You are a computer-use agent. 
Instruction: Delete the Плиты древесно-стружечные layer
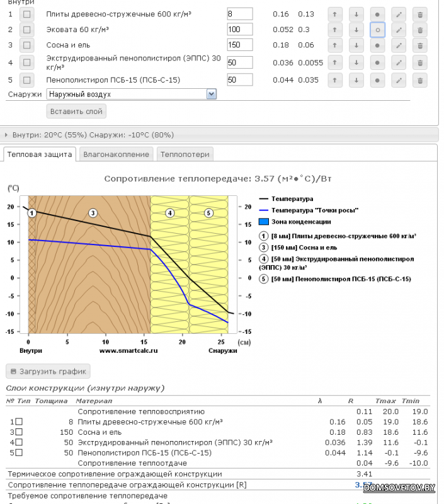pyautogui.click(x=420, y=14)
